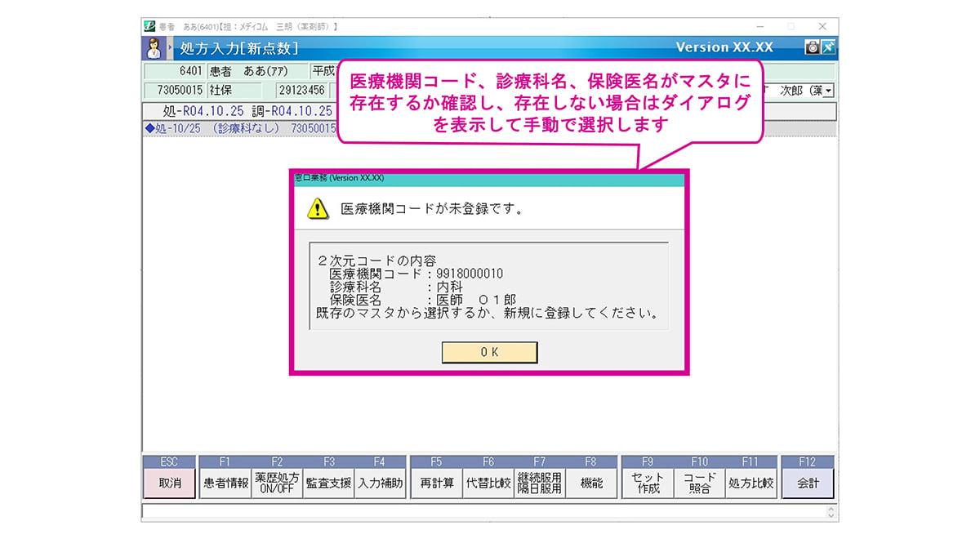Expand the doctor name dropdown arrow

pos(828,91)
